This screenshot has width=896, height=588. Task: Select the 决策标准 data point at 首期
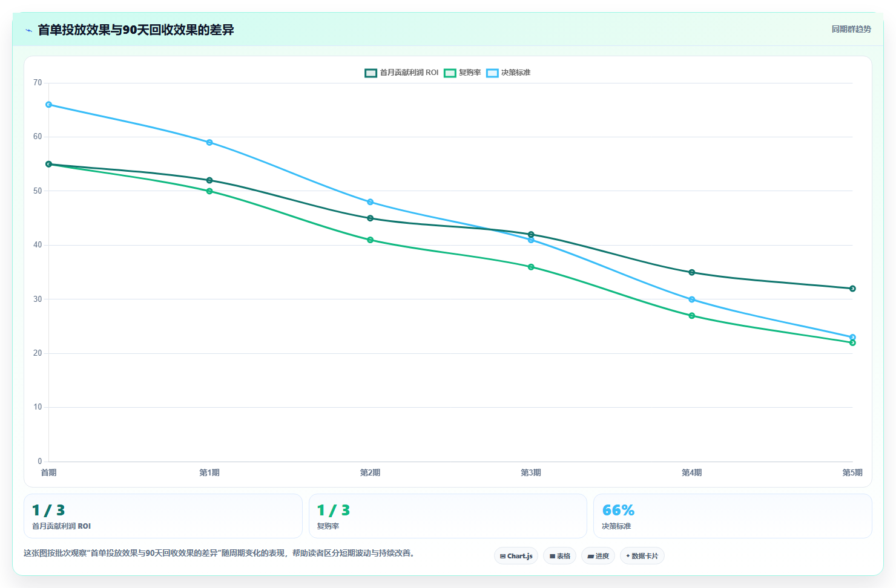tap(49, 105)
